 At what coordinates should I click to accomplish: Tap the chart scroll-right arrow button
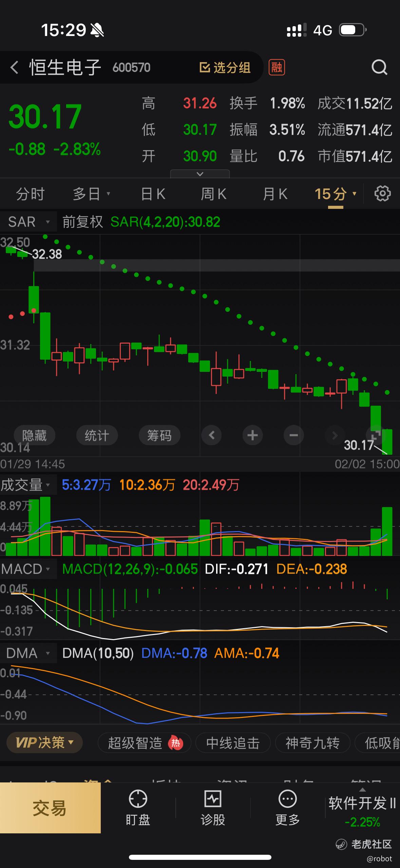335,435
